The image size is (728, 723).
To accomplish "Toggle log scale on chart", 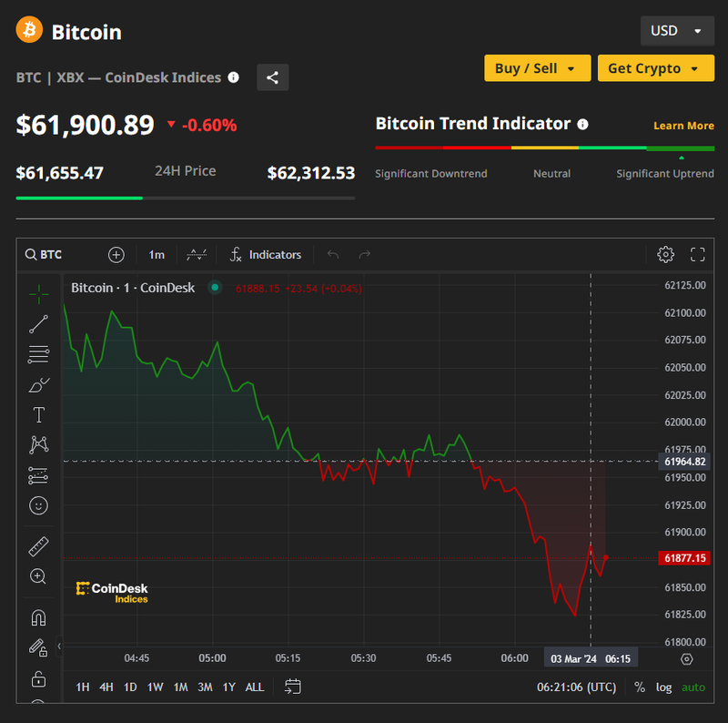I will click(663, 687).
